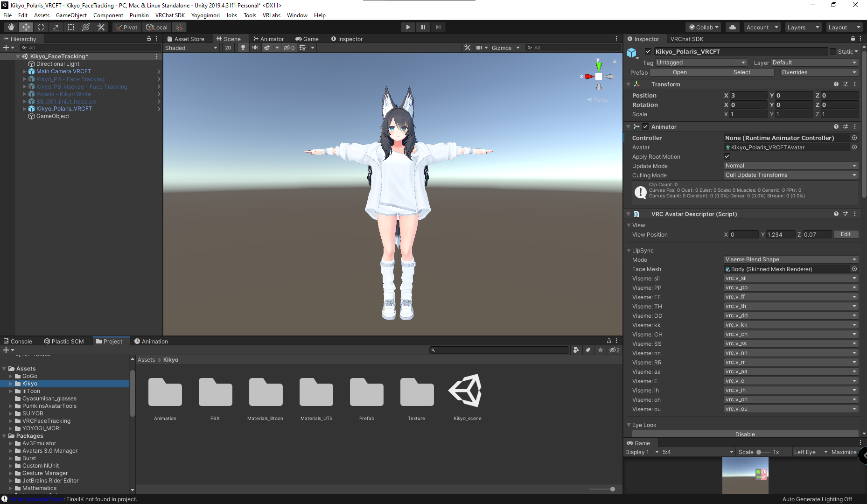
Task: Toggle scene audio speaker icon
Action: click(x=255, y=48)
